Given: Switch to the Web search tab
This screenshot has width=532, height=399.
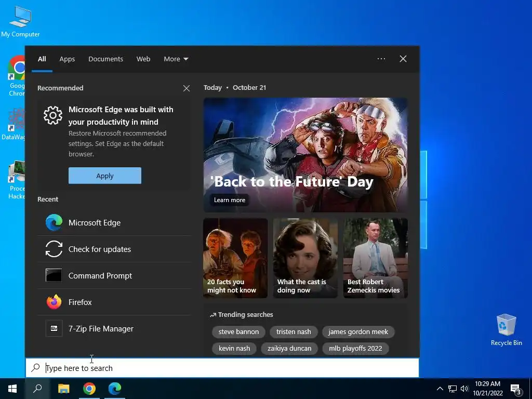Looking at the screenshot, I should click(x=143, y=59).
